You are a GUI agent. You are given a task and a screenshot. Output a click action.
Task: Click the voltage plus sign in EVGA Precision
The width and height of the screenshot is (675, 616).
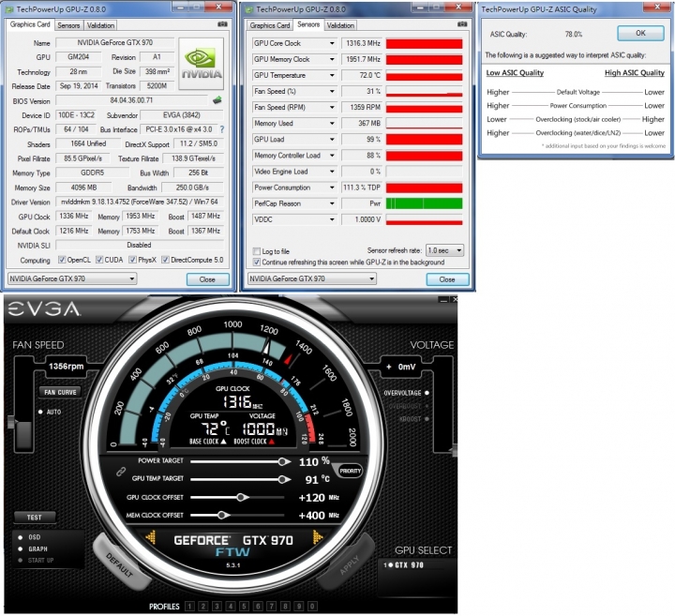click(x=389, y=367)
